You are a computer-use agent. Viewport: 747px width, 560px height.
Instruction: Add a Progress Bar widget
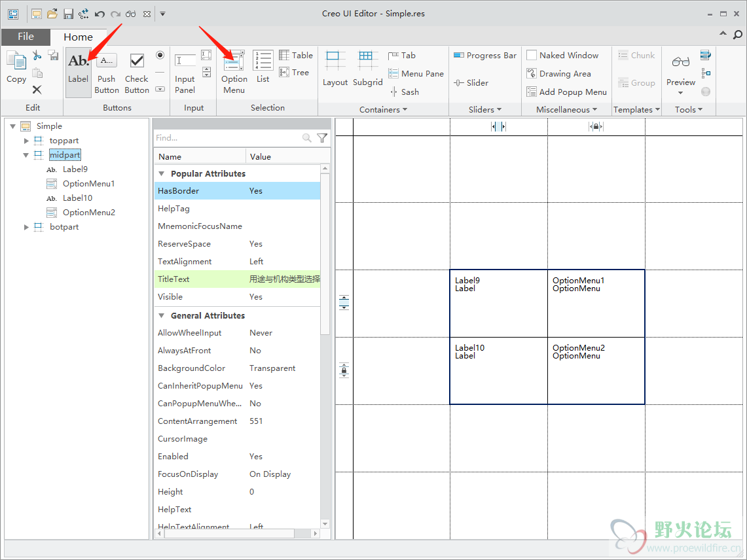(485, 55)
